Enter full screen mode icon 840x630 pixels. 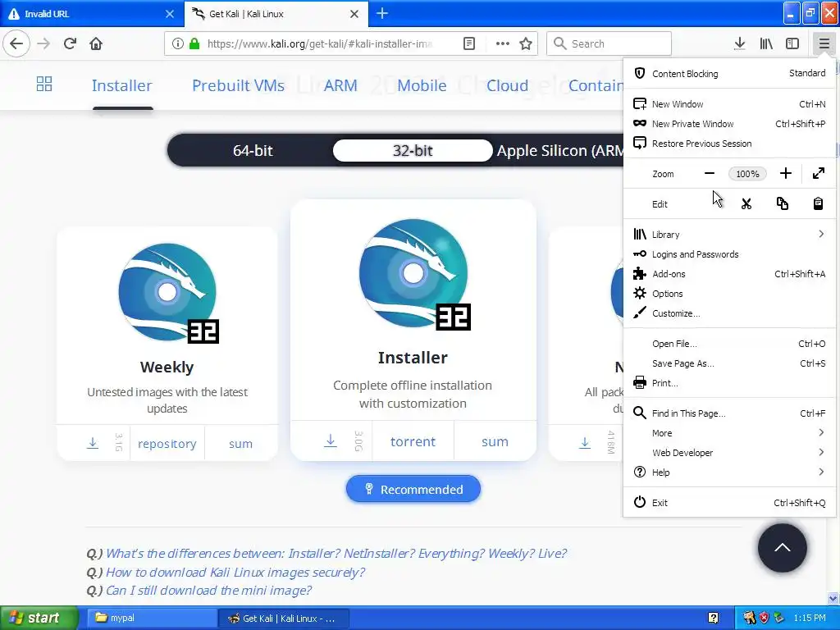(x=818, y=173)
